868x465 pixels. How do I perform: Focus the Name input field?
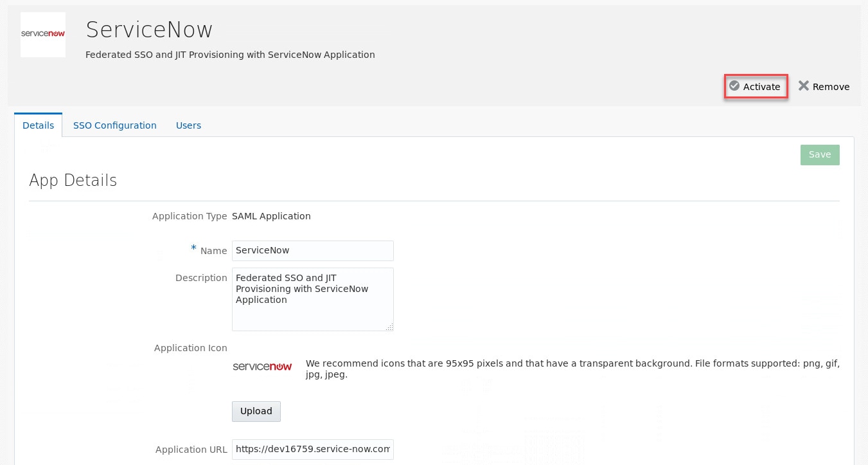point(312,251)
